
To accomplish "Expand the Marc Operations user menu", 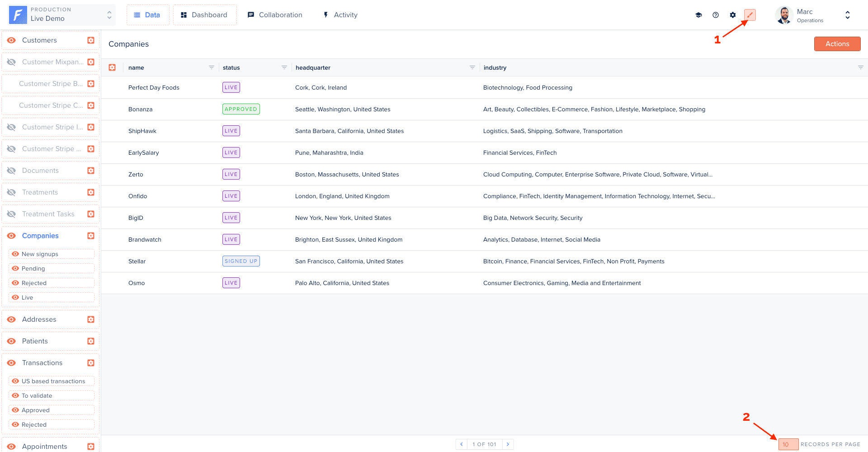I will point(847,15).
